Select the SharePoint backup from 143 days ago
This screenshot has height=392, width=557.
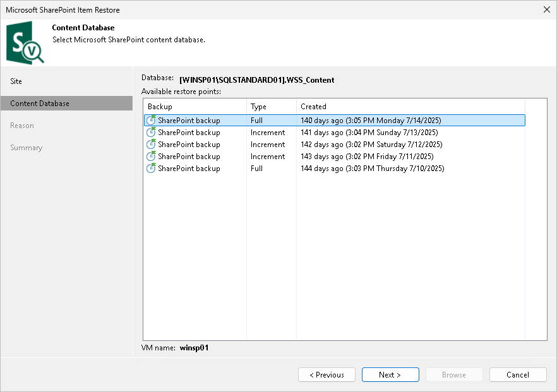pos(335,157)
